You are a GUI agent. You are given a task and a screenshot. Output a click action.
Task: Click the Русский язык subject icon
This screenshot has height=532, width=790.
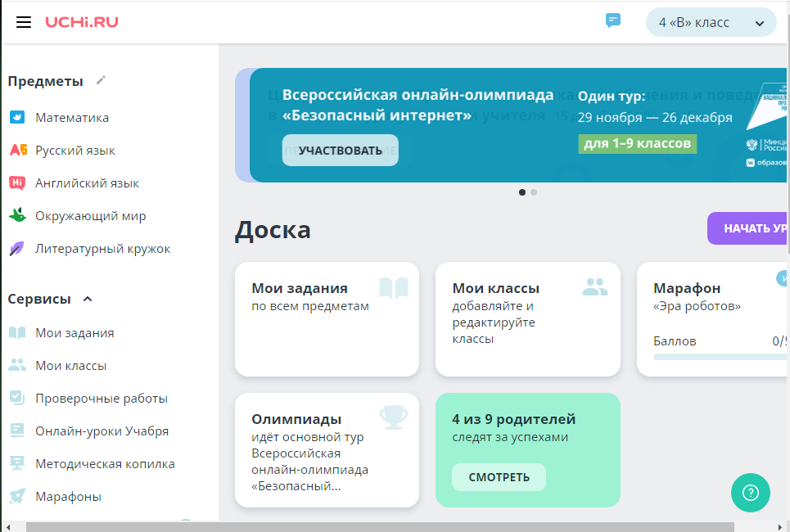pos(19,150)
